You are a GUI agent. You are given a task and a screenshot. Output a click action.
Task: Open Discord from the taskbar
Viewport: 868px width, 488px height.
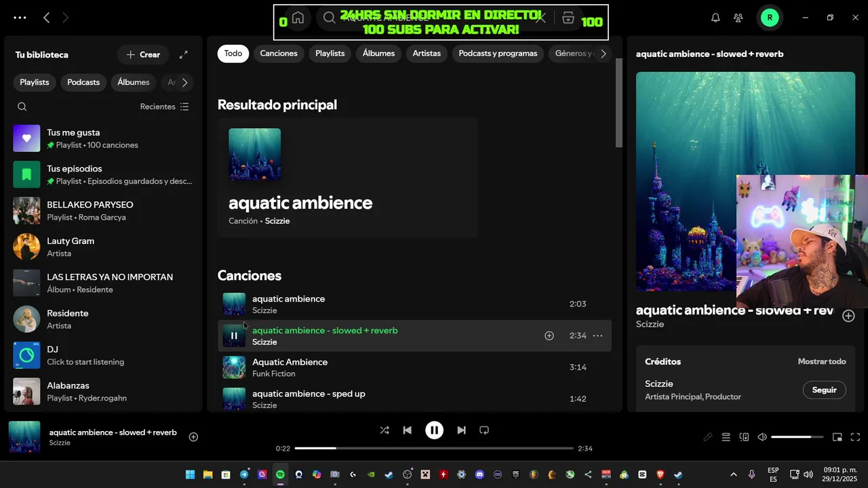[480, 474]
